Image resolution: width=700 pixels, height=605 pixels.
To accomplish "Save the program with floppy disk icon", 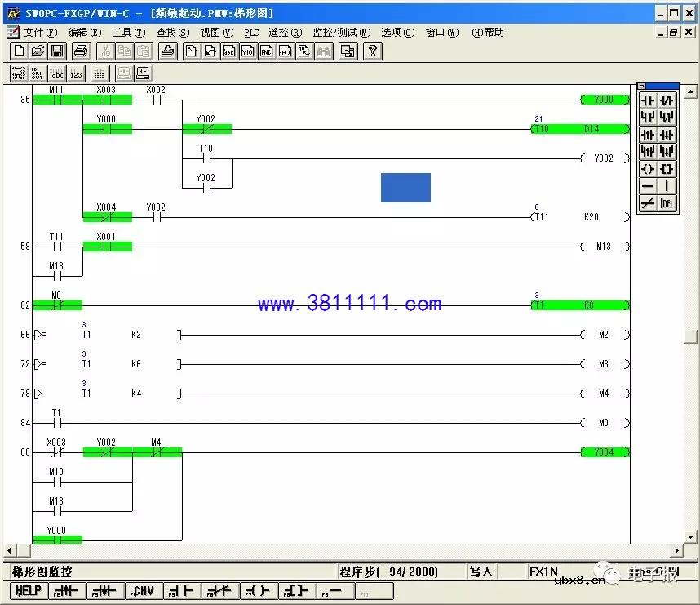I will tap(57, 51).
